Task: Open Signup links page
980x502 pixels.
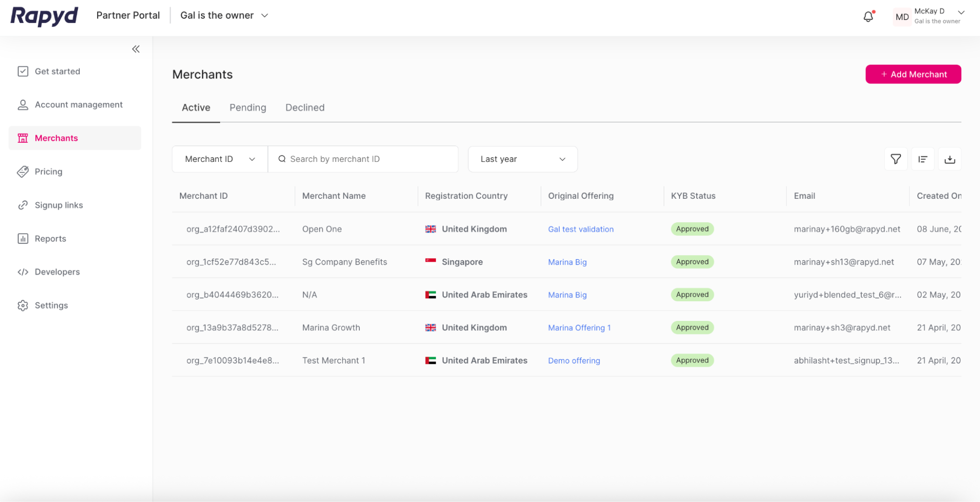Action: 58,205
